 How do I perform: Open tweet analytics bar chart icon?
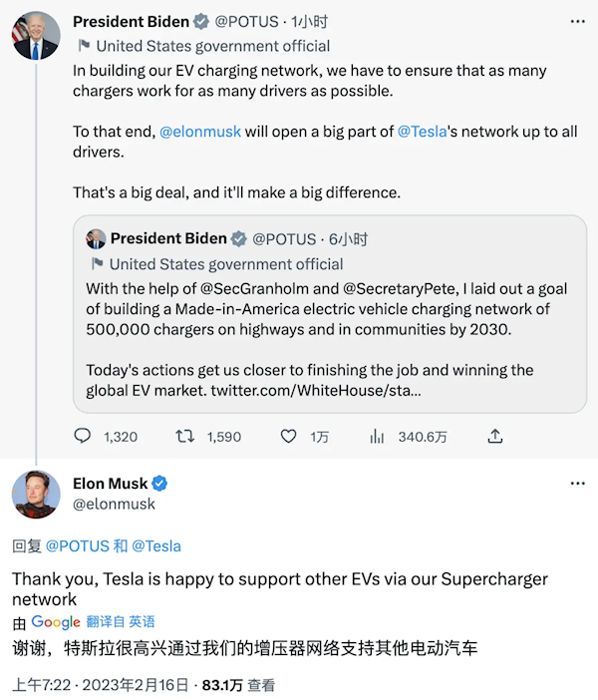[x=377, y=436]
